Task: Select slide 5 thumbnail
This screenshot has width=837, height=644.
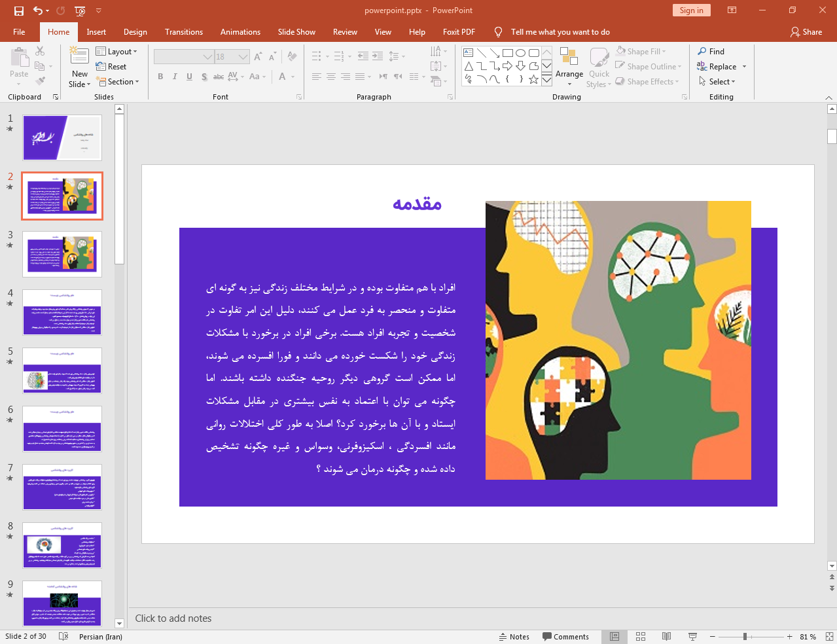Action: (62, 370)
